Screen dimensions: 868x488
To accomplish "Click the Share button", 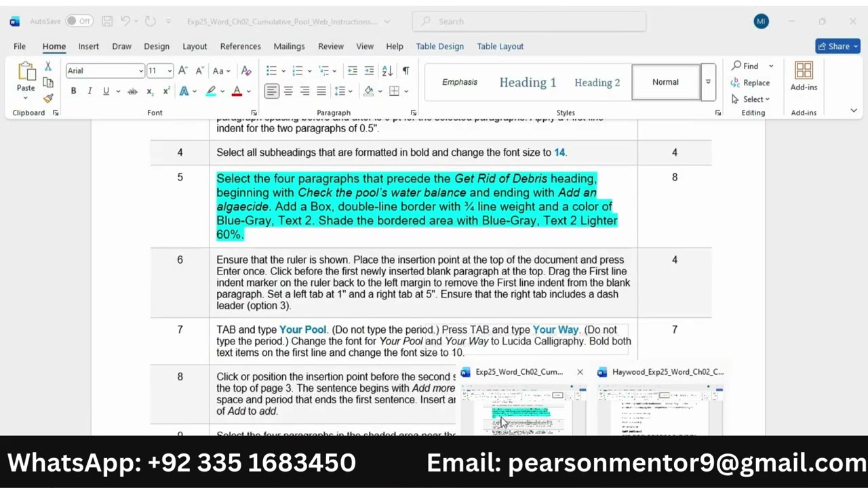I will tap(838, 46).
